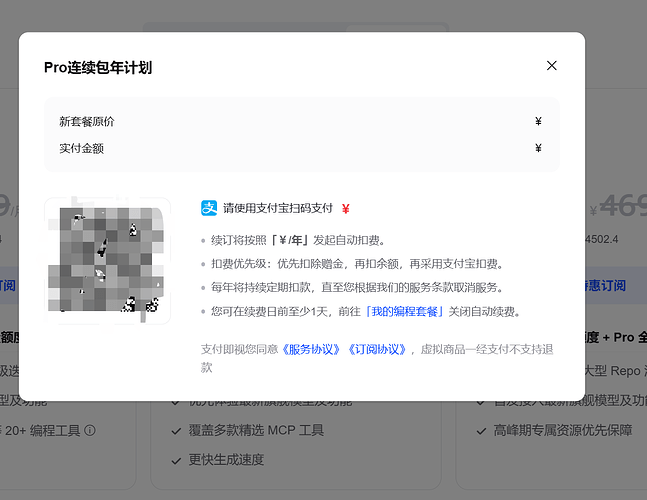Click the 实付金额 row label
This screenshot has height=500, width=647.
pyautogui.click(x=81, y=149)
